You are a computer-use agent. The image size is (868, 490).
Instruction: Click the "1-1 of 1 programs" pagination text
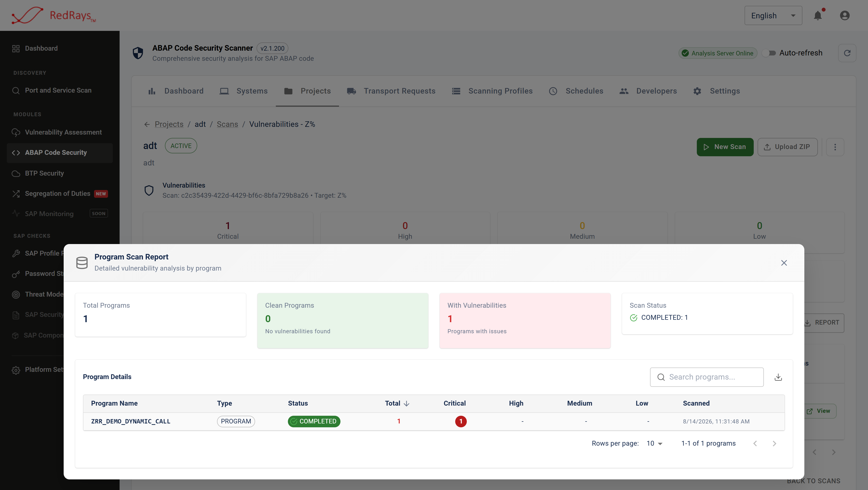[x=708, y=443]
